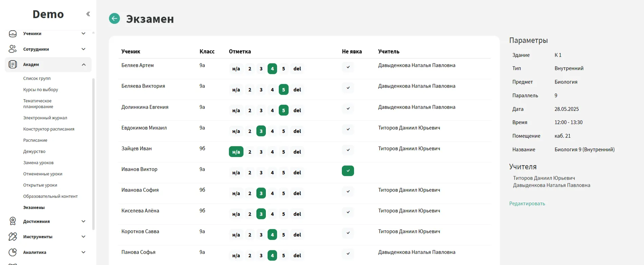Check Не явка for Зайцев Иван
Viewport: 644px width, 265px height.
[348, 150]
